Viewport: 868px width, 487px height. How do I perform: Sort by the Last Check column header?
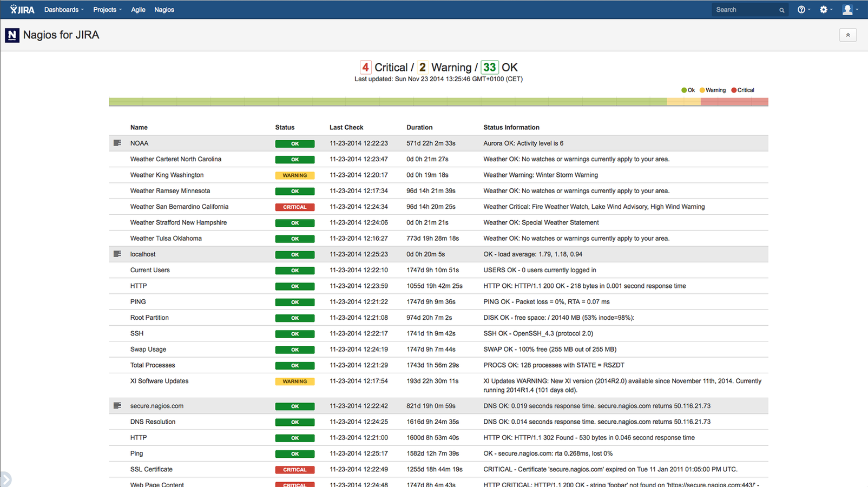346,128
